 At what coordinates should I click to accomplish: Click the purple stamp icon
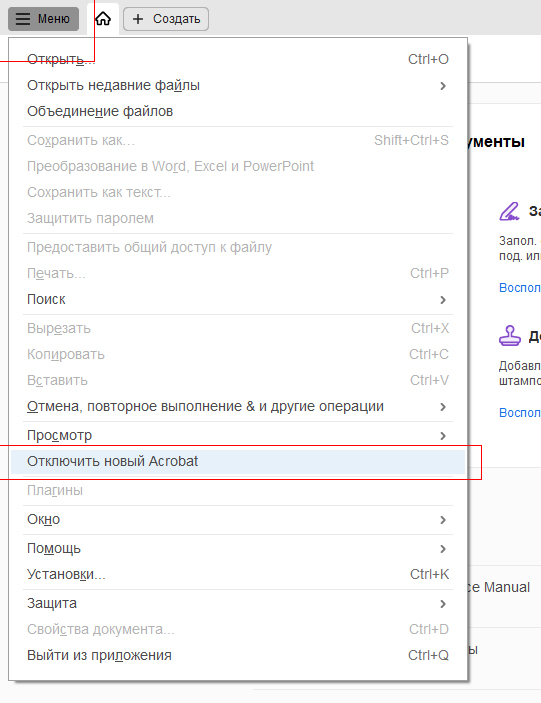click(510, 336)
